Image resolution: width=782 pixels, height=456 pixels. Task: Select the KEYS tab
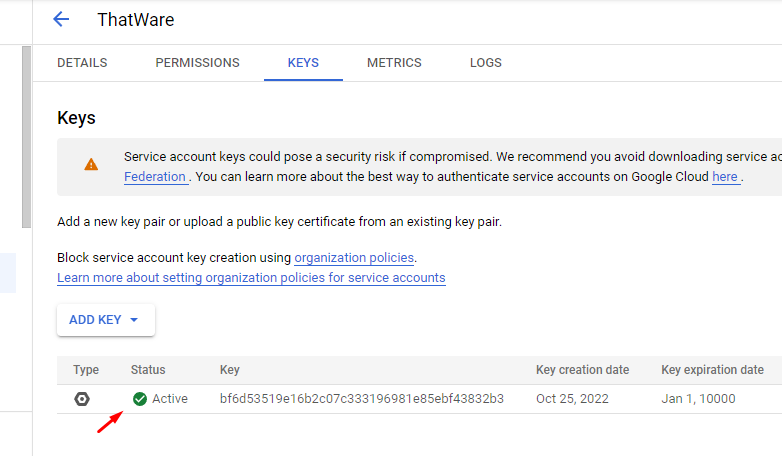[x=303, y=62]
